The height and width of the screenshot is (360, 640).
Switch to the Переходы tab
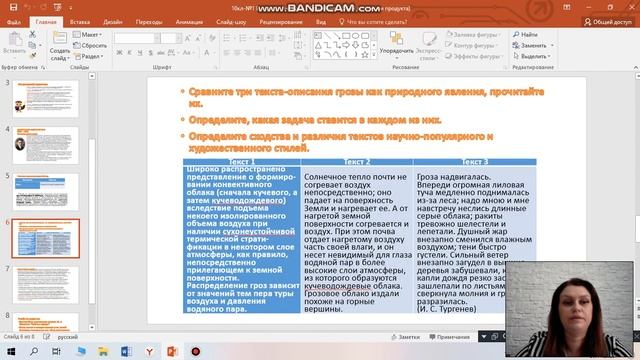[149, 22]
